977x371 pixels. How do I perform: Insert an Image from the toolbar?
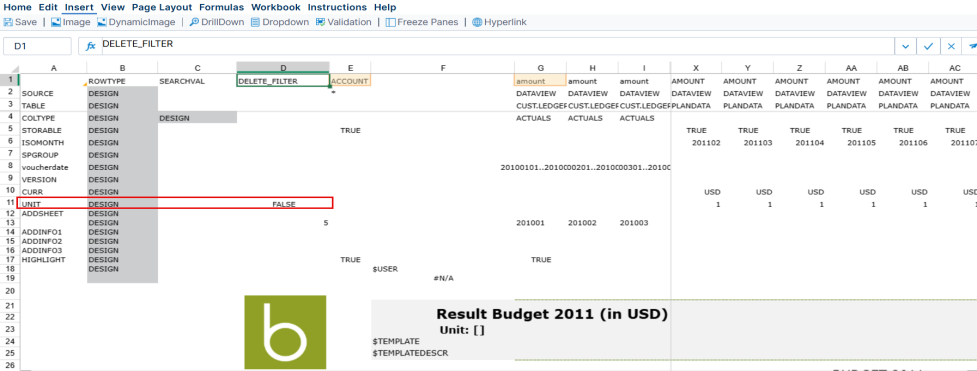pyautogui.click(x=70, y=22)
